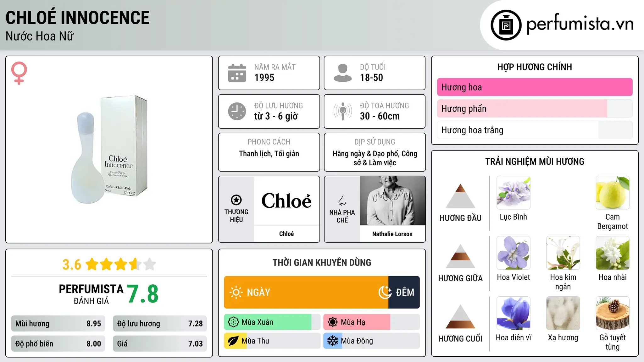Select the Hương hoa trắng accord bar

535,130
